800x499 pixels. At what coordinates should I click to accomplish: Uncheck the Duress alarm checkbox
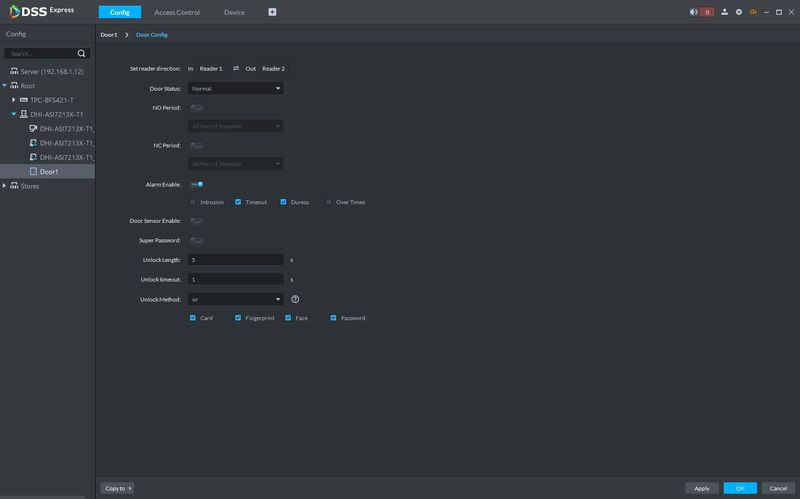pos(283,202)
